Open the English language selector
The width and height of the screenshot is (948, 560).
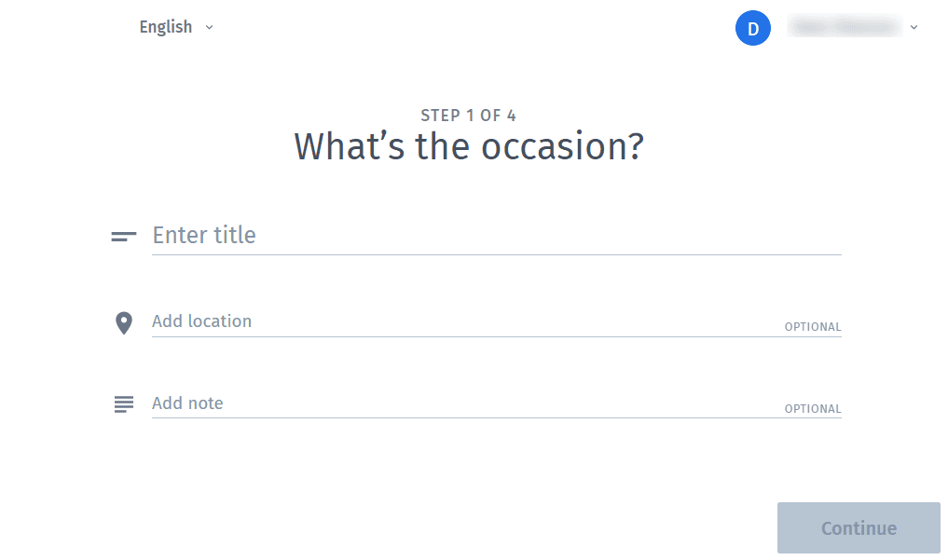pos(176,27)
